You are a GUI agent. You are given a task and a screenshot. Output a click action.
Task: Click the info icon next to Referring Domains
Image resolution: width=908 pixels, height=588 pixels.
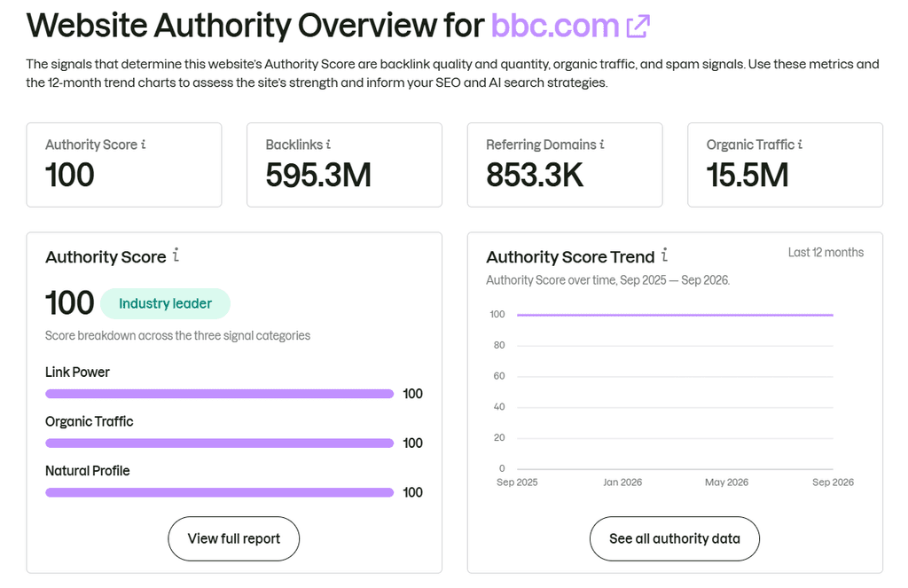[x=602, y=145]
